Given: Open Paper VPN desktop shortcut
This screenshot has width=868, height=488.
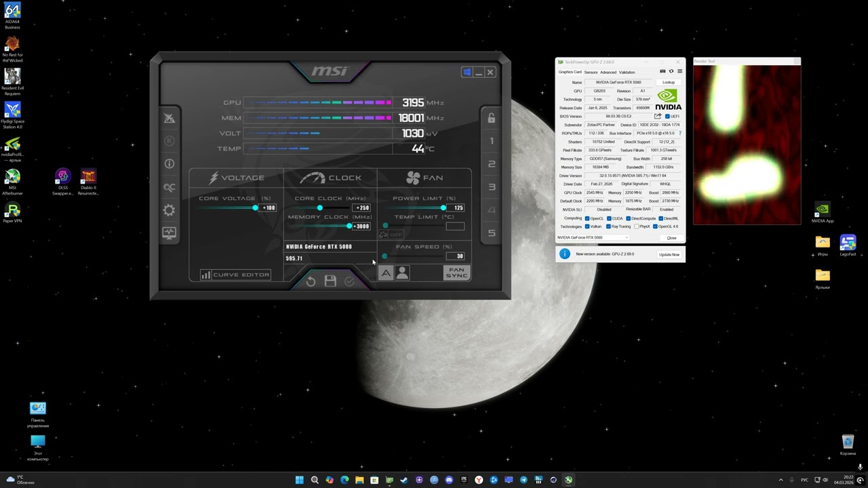Looking at the screenshot, I should point(12,213).
